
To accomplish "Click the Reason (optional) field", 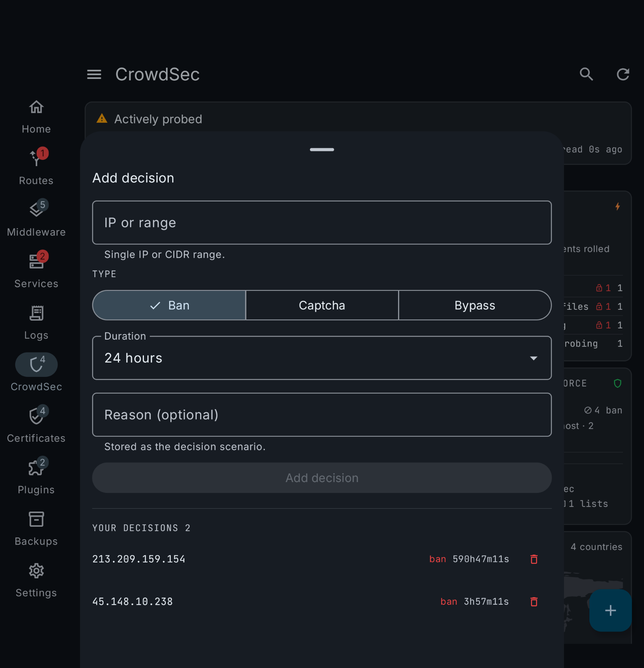I will pyautogui.click(x=322, y=415).
